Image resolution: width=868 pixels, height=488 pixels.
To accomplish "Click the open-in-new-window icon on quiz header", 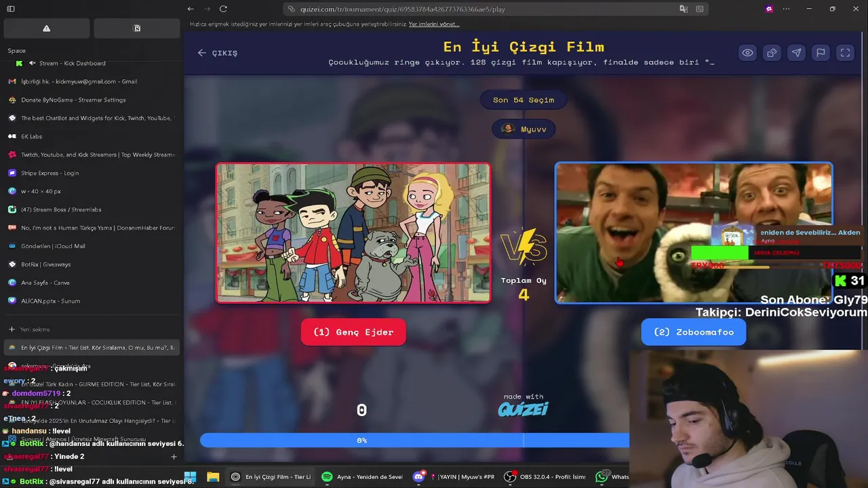I will click(772, 53).
